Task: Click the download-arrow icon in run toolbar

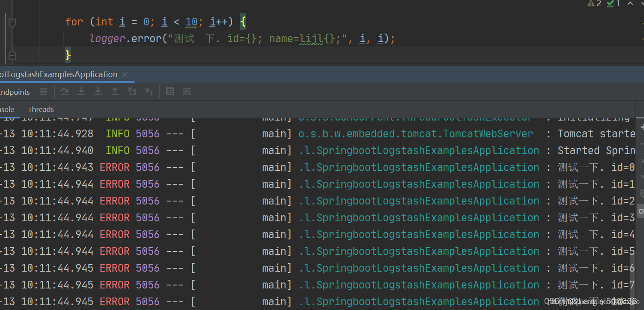Action: click(x=81, y=91)
